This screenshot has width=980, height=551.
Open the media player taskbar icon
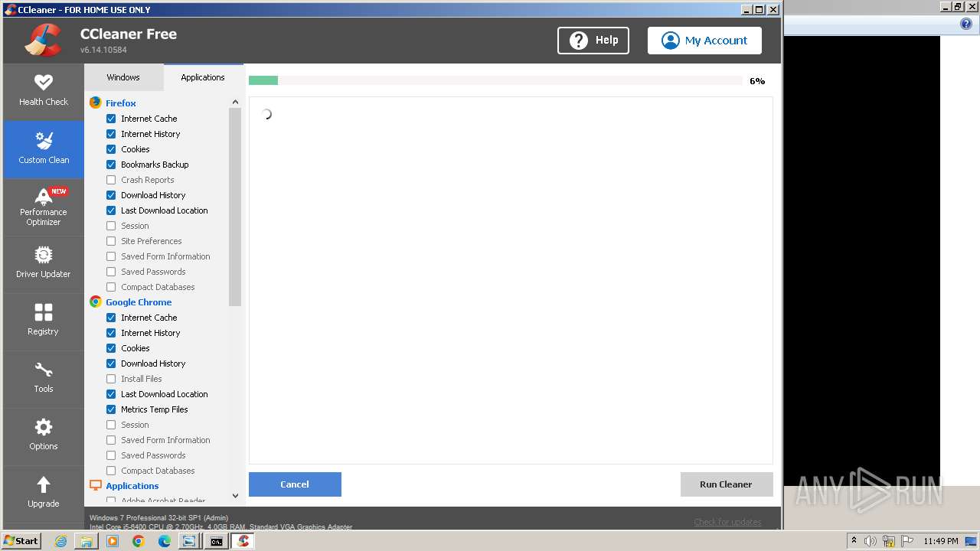coord(113,541)
